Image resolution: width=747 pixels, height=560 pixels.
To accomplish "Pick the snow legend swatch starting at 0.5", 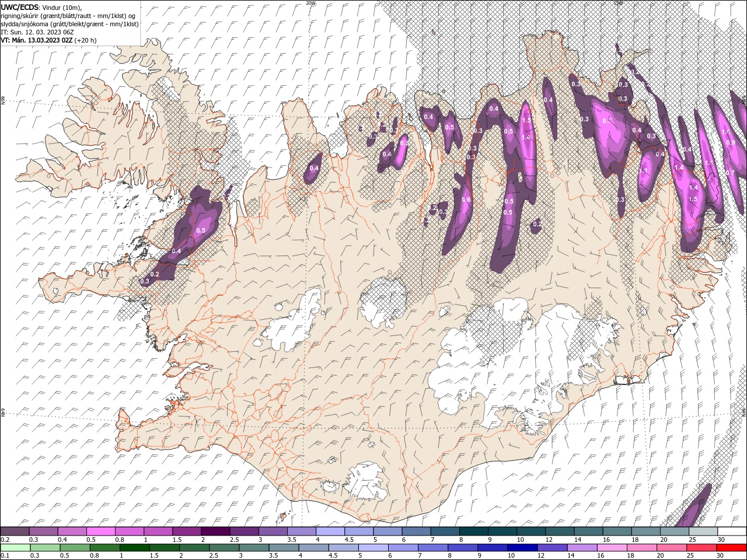I will pyautogui.click(x=101, y=531).
